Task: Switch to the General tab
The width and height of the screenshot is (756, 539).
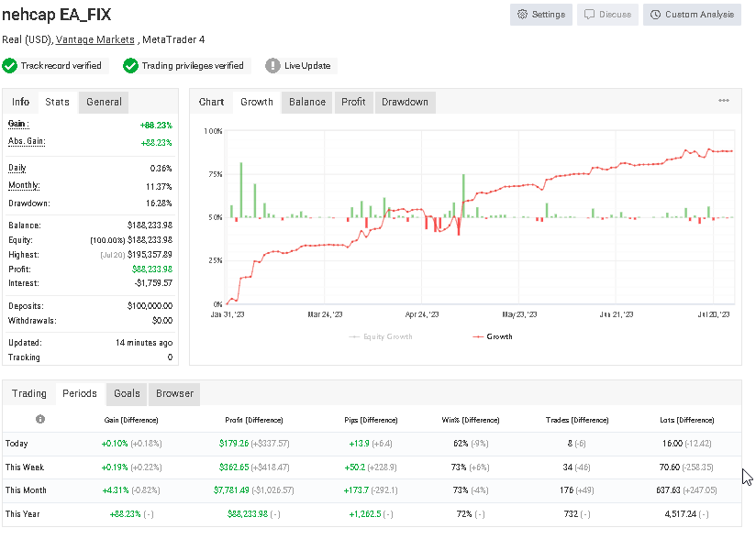Action: coord(104,102)
